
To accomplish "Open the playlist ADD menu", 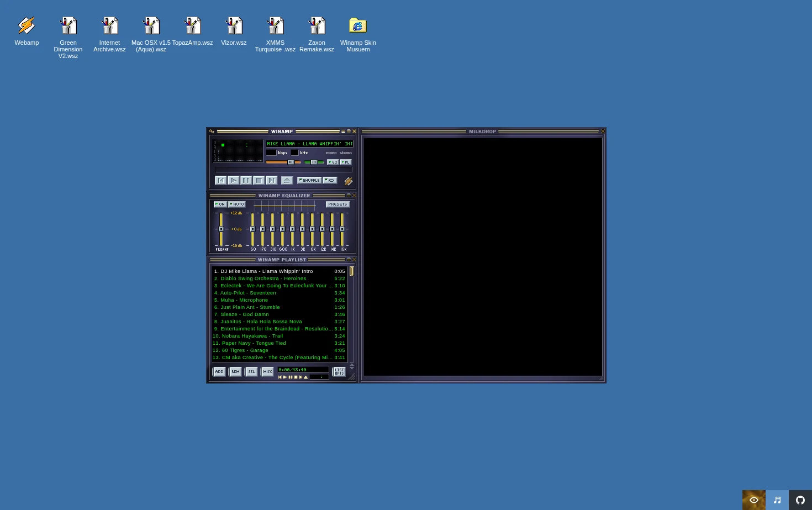I will click(x=219, y=372).
